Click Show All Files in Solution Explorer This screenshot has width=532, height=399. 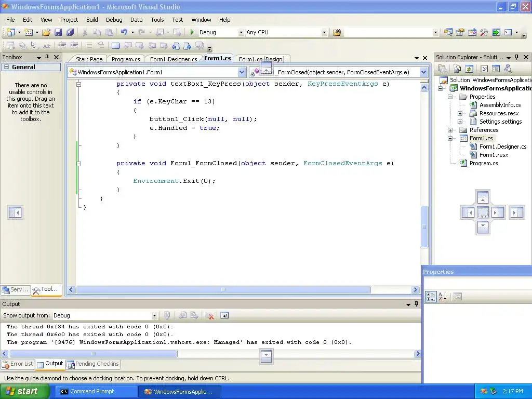pyautogui.click(x=457, y=69)
